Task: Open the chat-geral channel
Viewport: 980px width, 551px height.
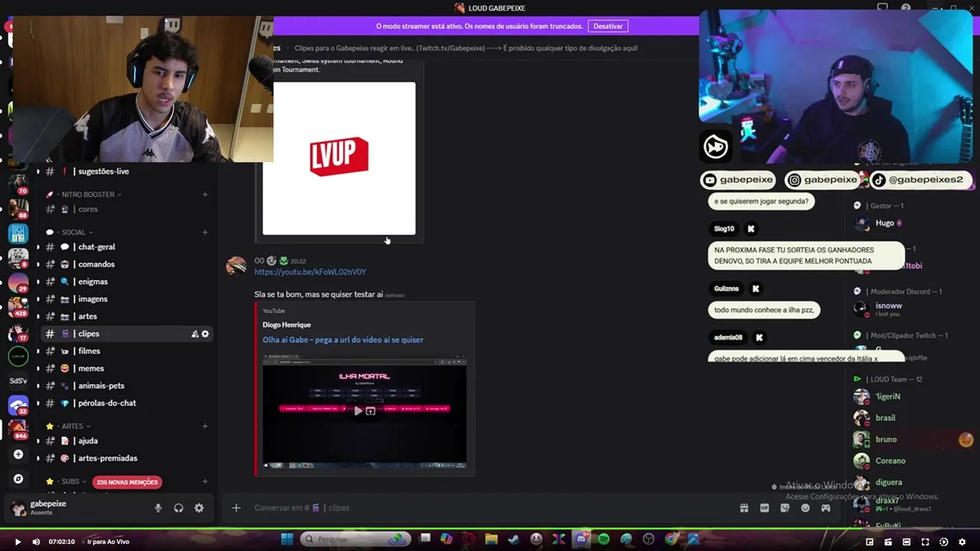Action: (126, 247)
